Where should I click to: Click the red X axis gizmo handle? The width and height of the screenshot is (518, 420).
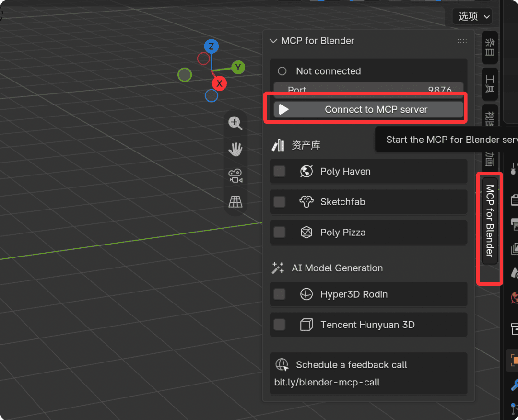click(x=219, y=83)
